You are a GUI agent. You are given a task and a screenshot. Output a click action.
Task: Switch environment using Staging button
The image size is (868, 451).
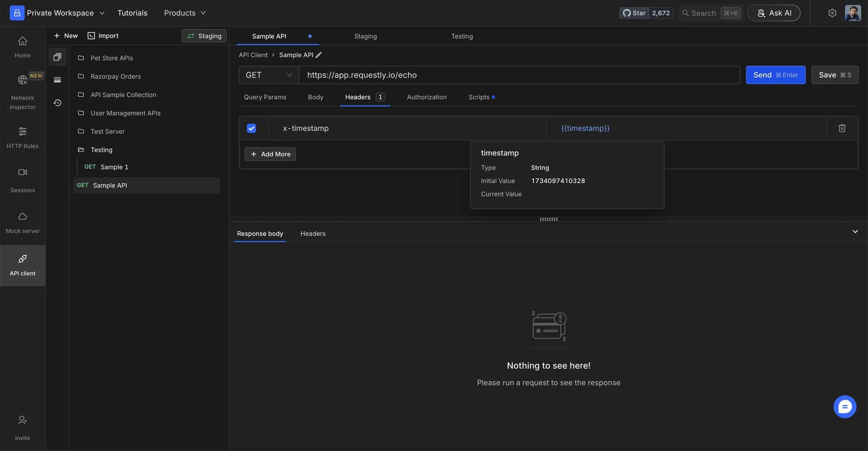click(204, 36)
